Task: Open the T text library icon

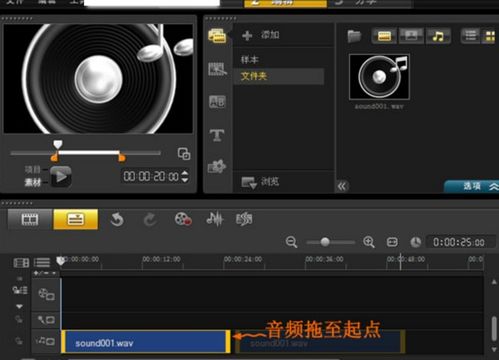Action: click(x=217, y=135)
